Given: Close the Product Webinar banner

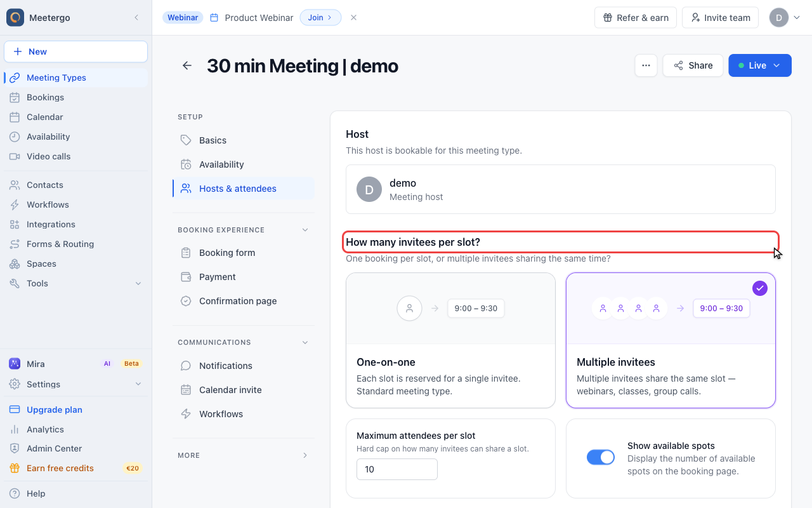Looking at the screenshot, I should 354,18.
